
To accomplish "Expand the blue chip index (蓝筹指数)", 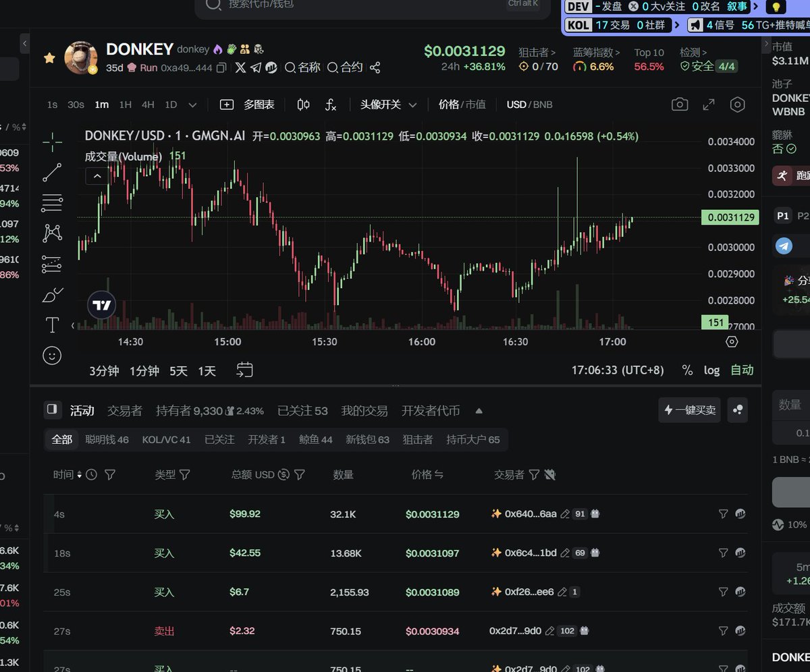I will click(597, 52).
